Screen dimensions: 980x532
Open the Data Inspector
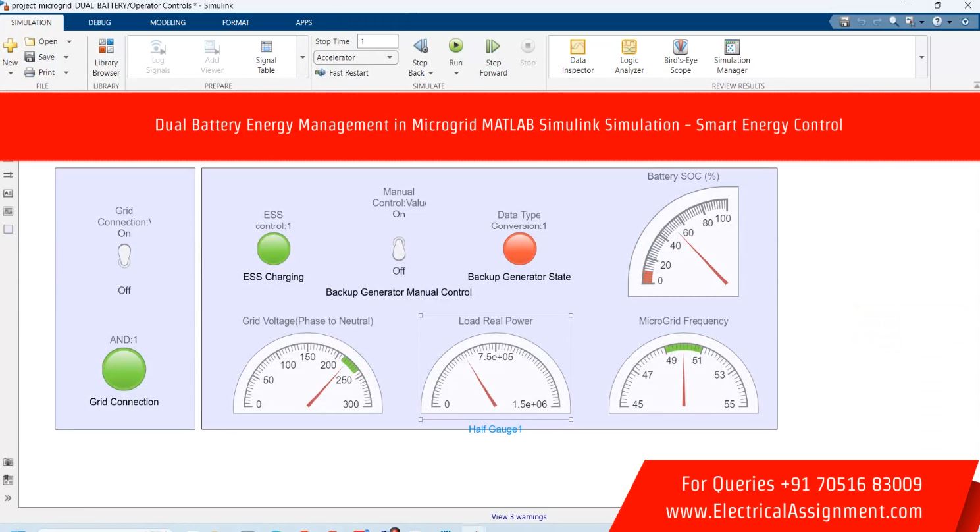(x=577, y=57)
